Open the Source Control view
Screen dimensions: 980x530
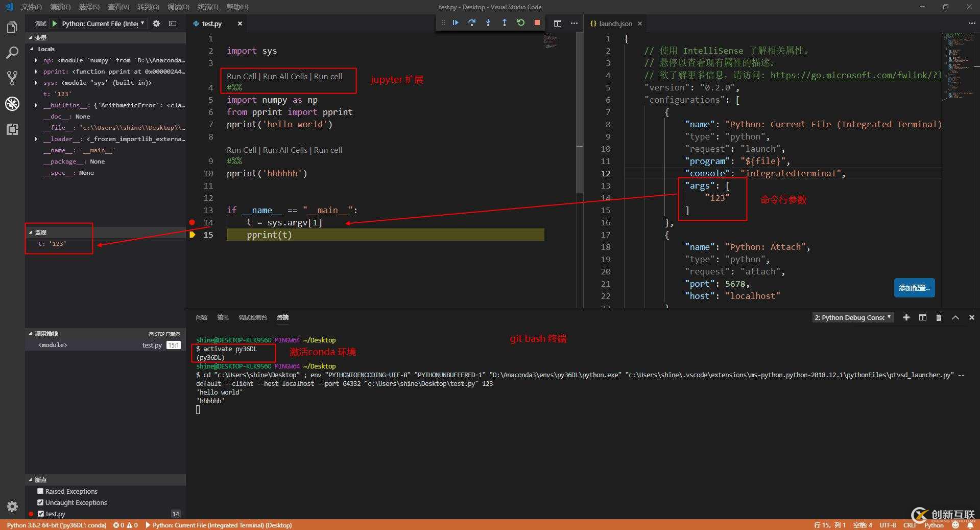pos(12,78)
